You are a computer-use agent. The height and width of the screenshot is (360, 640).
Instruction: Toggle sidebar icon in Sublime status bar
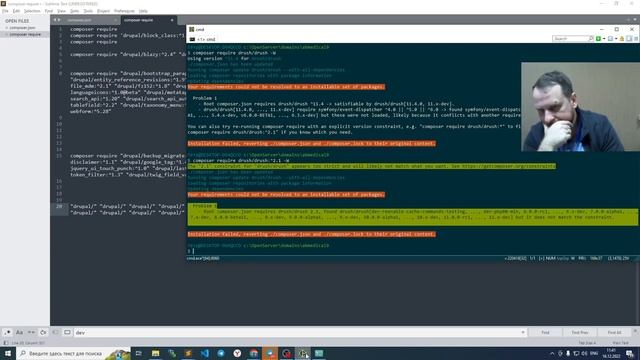click(5, 343)
